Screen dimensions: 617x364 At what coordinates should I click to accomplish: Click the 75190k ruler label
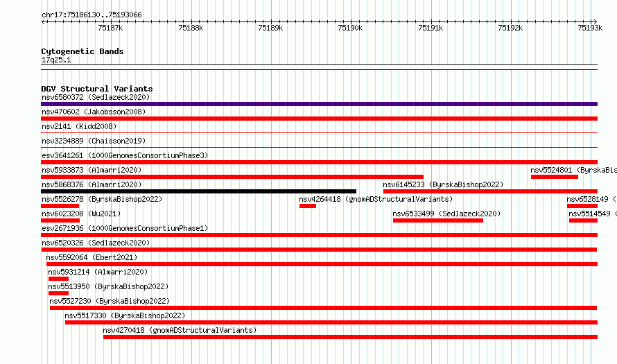351,28
